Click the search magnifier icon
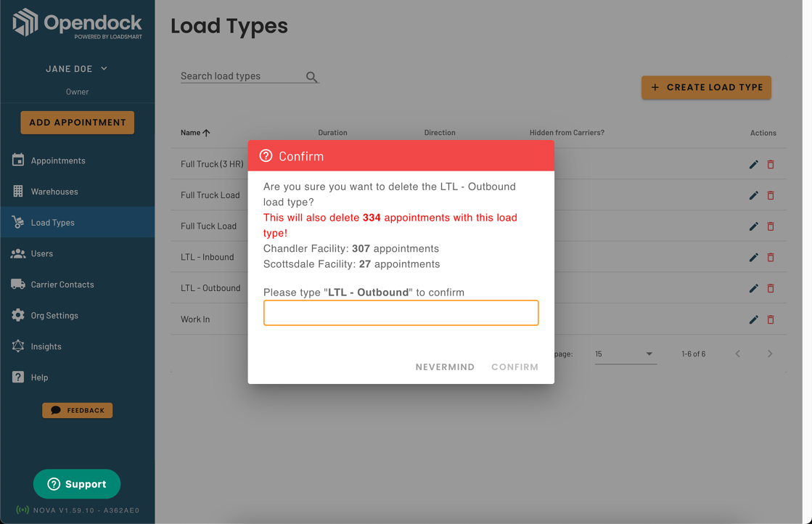812x524 pixels. click(x=311, y=77)
